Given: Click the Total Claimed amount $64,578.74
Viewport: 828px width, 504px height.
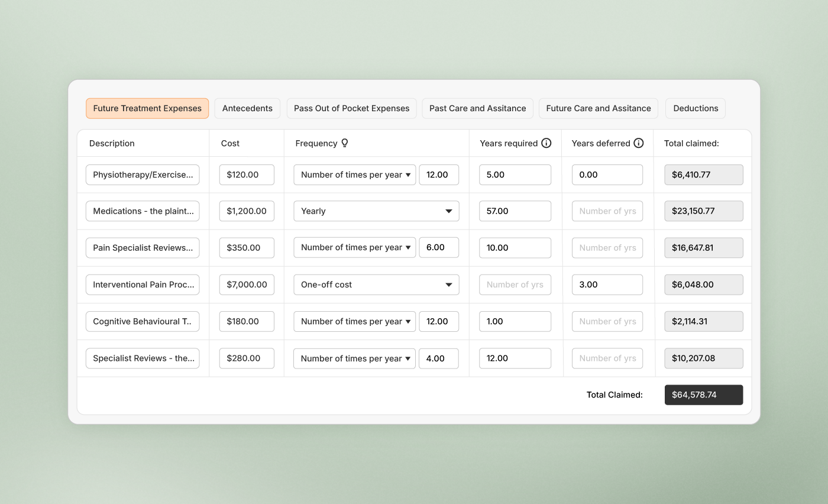Looking at the screenshot, I should coord(704,395).
